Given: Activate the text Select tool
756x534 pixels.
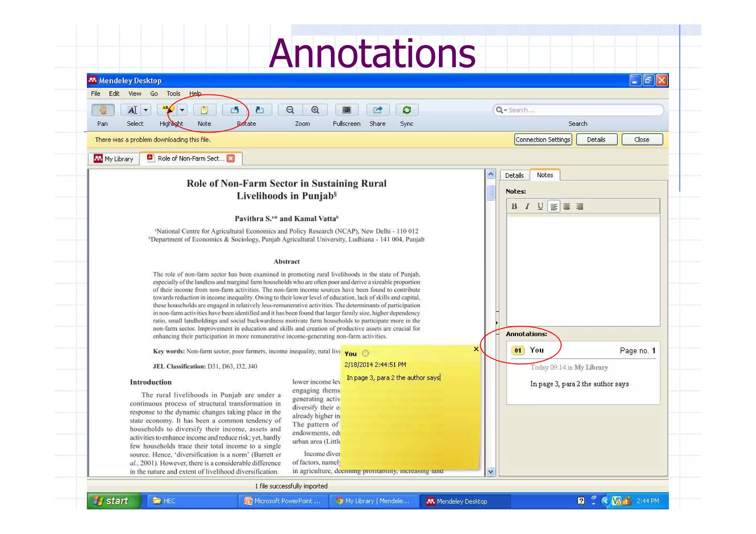Looking at the screenshot, I should click(x=132, y=110).
